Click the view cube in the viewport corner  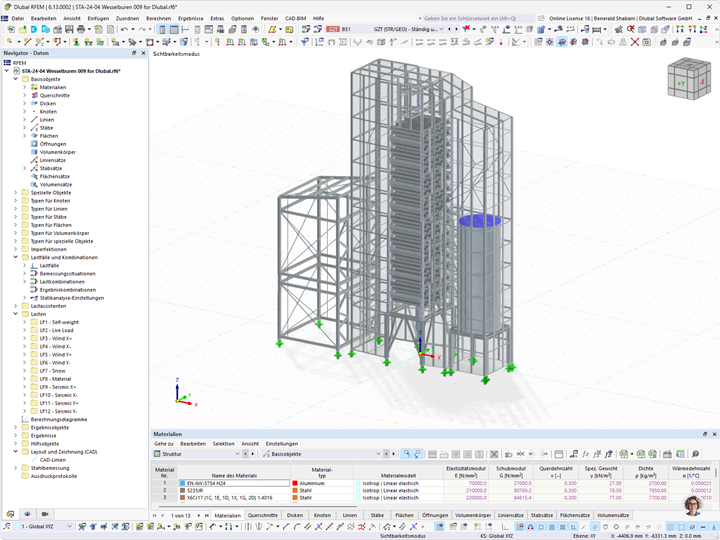click(x=689, y=79)
